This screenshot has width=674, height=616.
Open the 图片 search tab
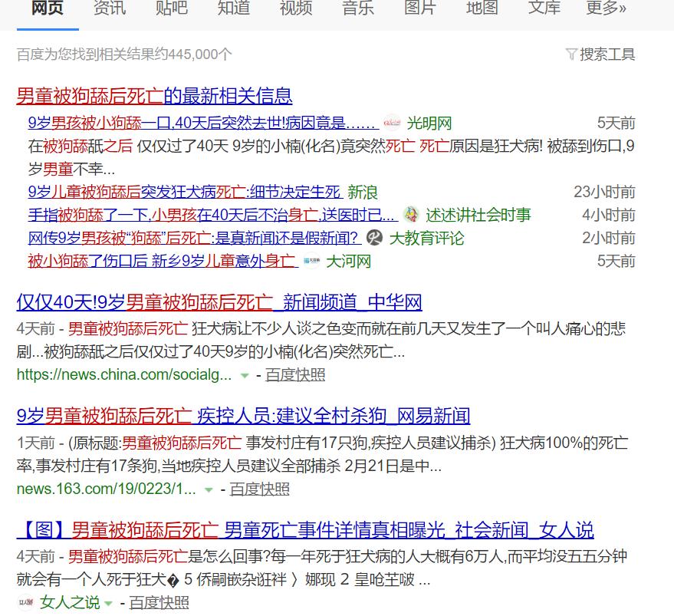[x=419, y=8]
